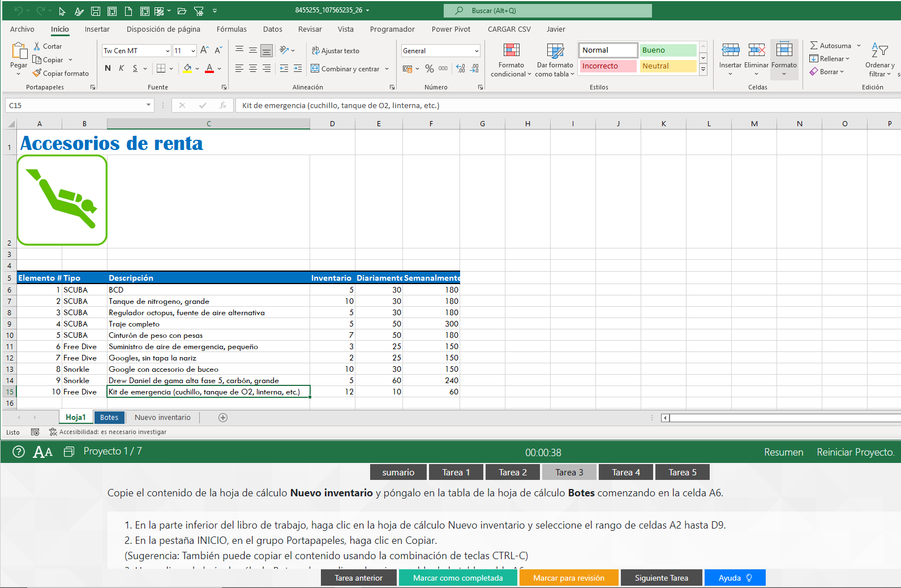The width and height of the screenshot is (901, 588).
Task: Expand the Autosuma dropdown arrow
Action: click(859, 46)
